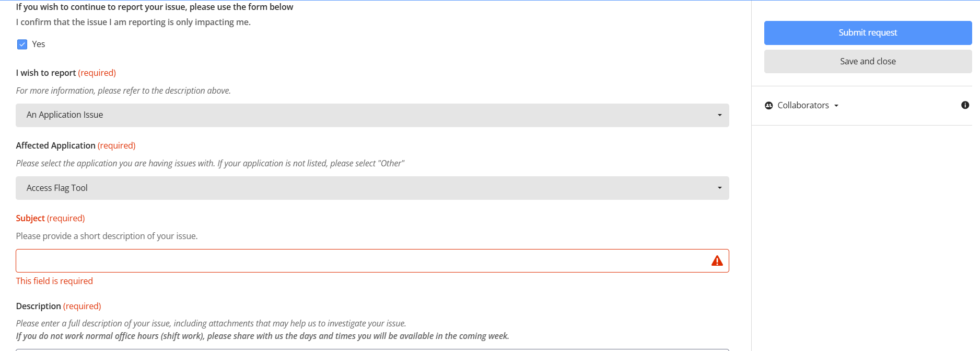Click the caret arrow on the 'An Application Issue' field
980x351 pixels.
tap(719, 115)
